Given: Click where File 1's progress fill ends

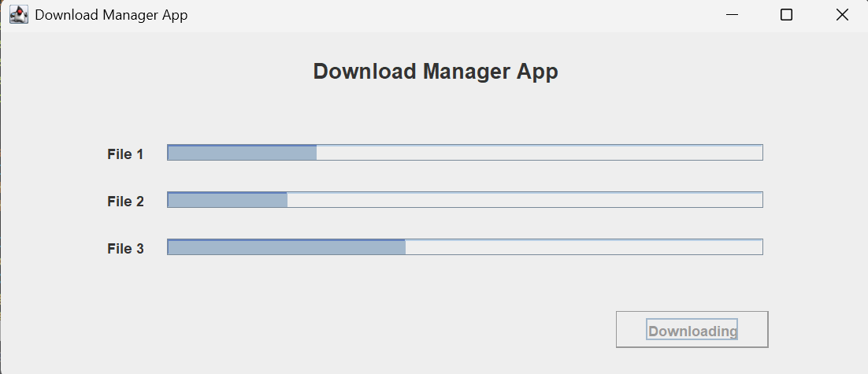Looking at the screenshot, I should point(317,153).
